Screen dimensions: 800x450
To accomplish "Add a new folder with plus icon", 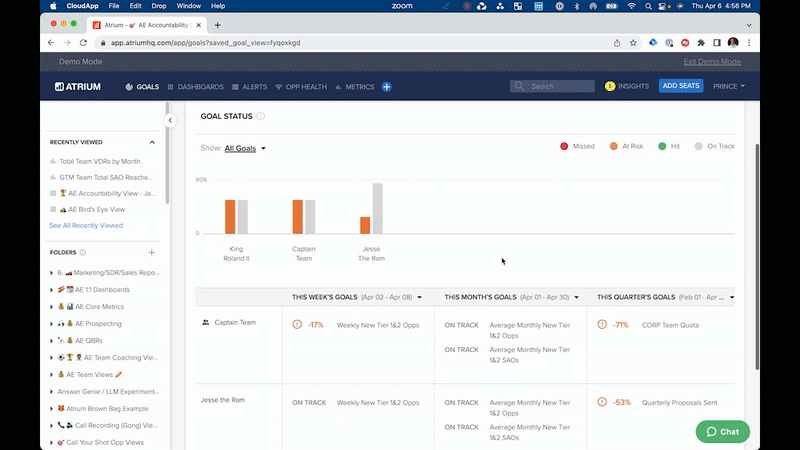I will point(152,252).
